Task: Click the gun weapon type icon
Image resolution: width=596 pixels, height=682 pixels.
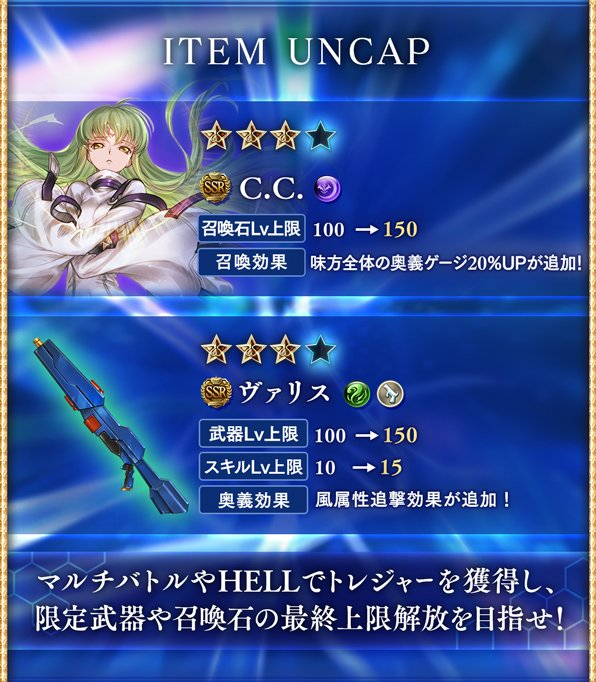Action: pos(390,394)
